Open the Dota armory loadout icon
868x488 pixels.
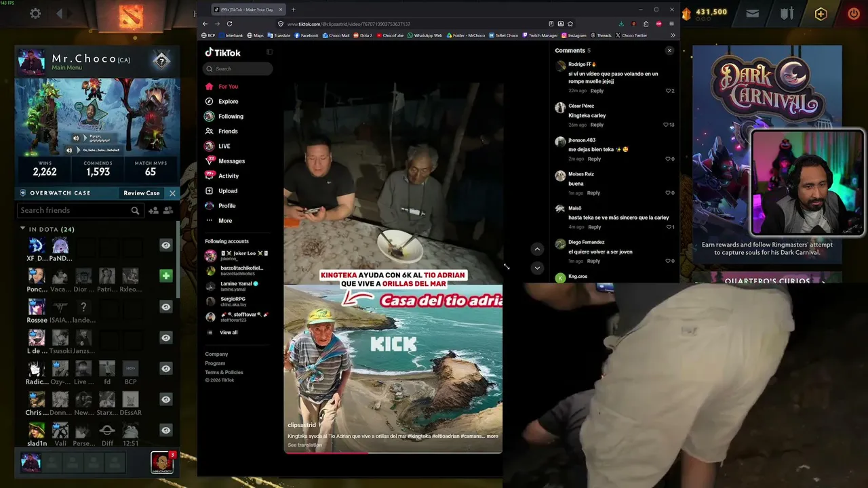point(787,13)
